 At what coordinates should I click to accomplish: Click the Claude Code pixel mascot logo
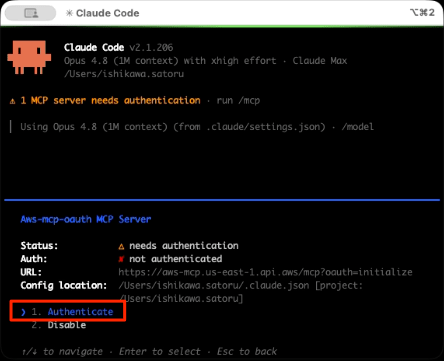tap(29, 57)
